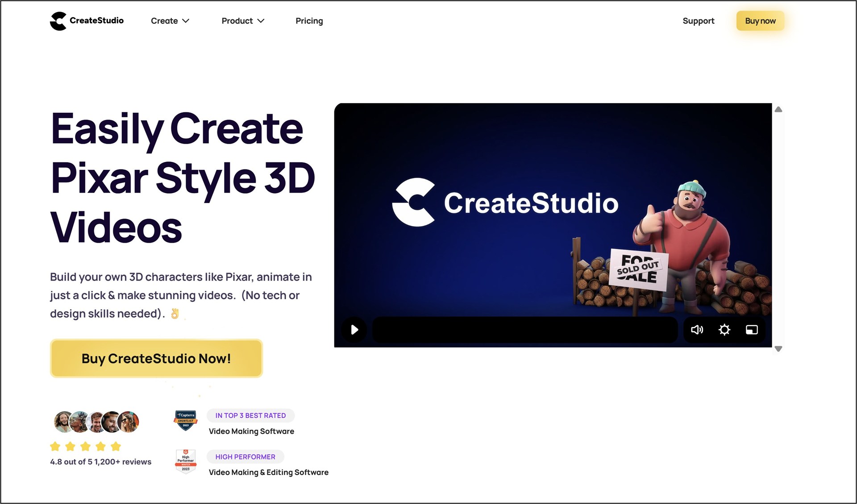Viewport: 857px width, 504px height.
Task: Click the five gold star rating
Action: pyautogui.click(x=85, y=446)
